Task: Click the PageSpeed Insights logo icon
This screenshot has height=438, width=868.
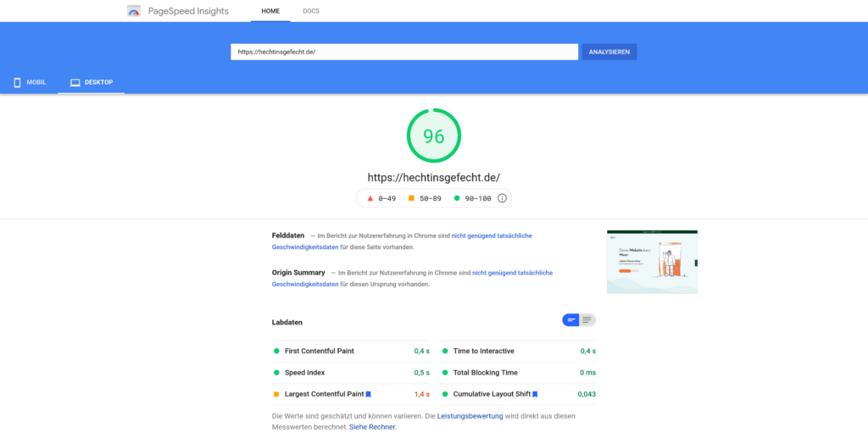Action: [x=133, y=11]
